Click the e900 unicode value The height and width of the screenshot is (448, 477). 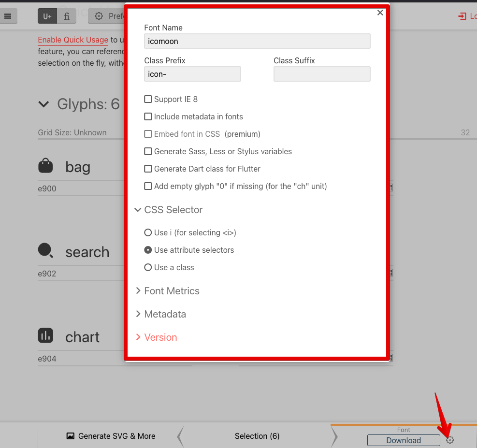(47, 188)
